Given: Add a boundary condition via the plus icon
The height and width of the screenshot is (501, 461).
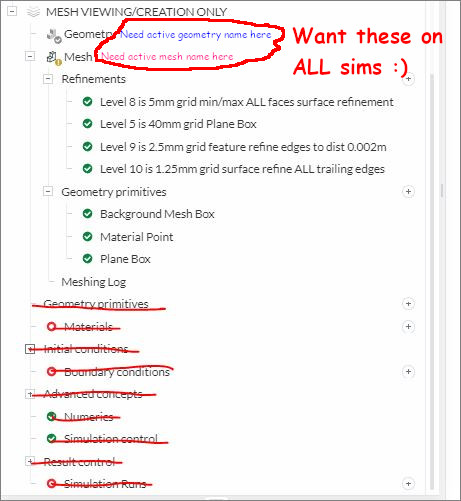Looking at the screenshot, I should (x=408, y=372).
